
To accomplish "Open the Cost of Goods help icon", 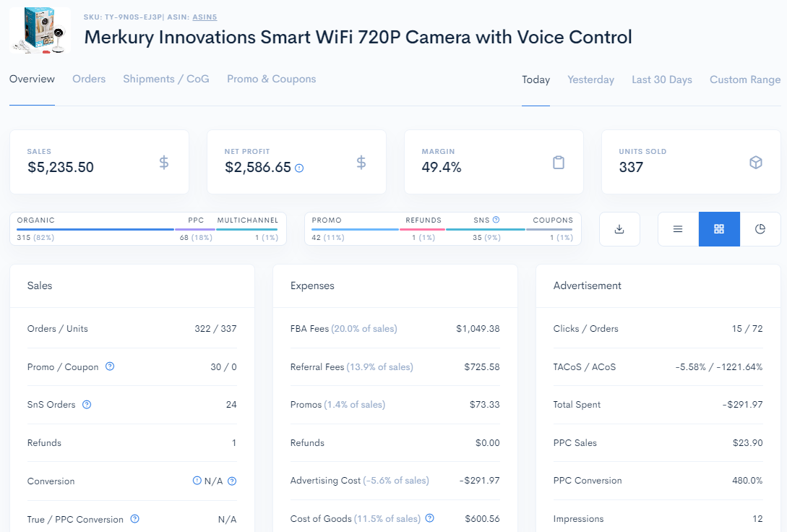I will coord(430,518).
